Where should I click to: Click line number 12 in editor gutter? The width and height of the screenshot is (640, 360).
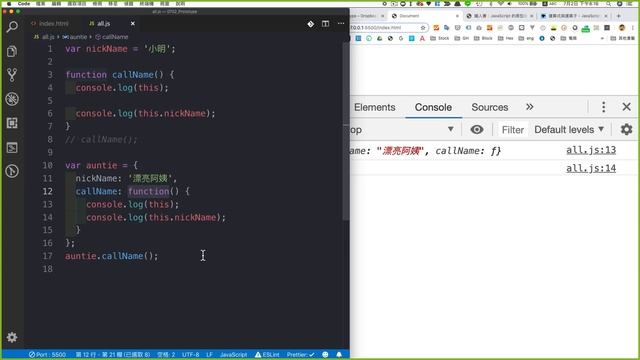click(47, 191)
